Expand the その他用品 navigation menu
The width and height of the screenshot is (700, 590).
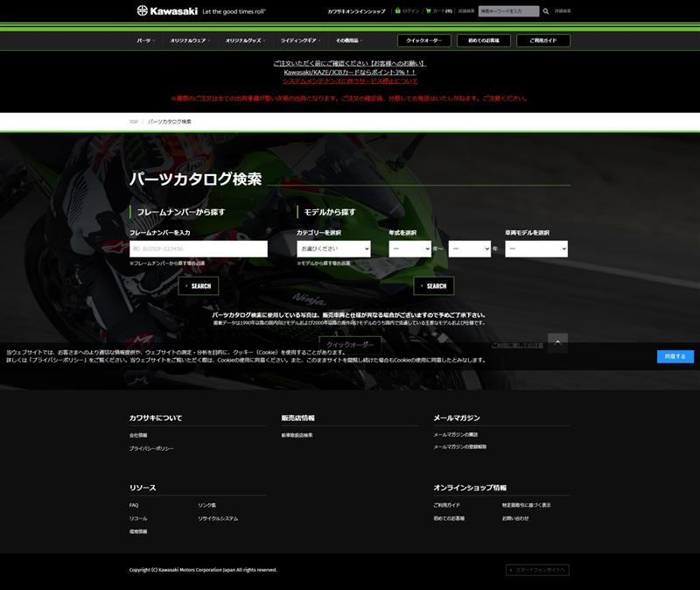pos(349,40)
